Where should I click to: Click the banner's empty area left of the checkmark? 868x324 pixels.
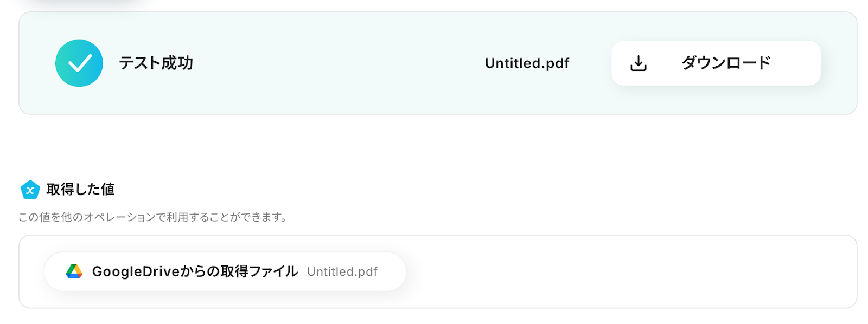(x=37, y=63)
